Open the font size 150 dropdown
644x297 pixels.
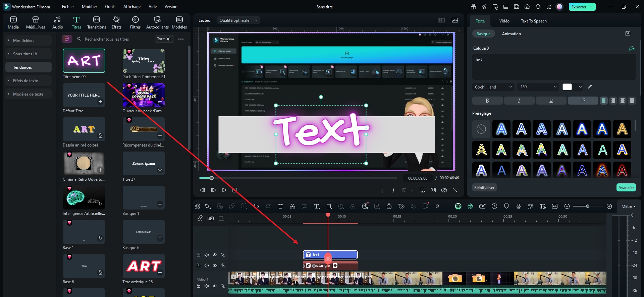pyautogui.click(x=538, y=87)
